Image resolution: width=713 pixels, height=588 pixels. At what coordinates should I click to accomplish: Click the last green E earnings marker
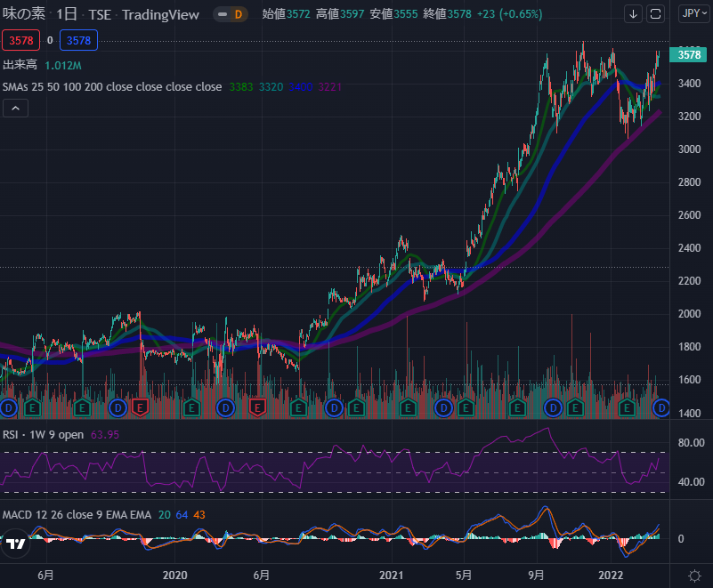coord(627,408)
